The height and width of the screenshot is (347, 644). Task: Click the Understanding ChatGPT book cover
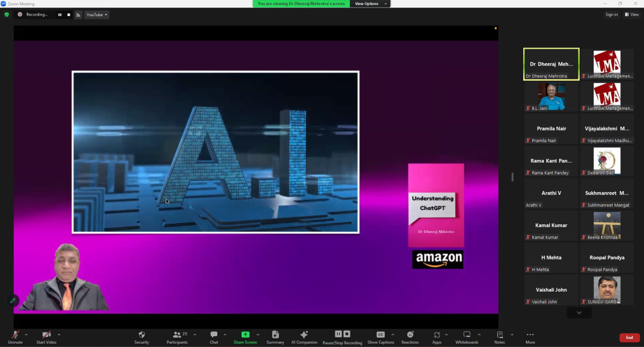[436, 205]
